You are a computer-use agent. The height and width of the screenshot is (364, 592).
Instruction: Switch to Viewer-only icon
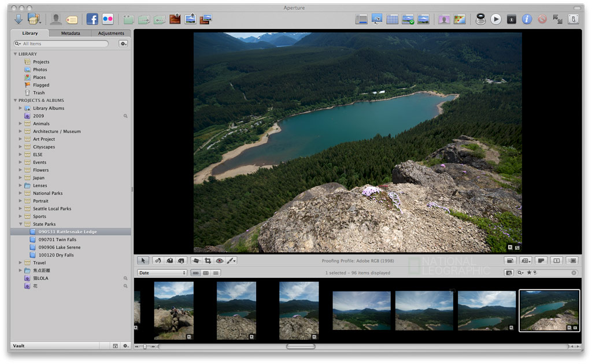[423, 19]
